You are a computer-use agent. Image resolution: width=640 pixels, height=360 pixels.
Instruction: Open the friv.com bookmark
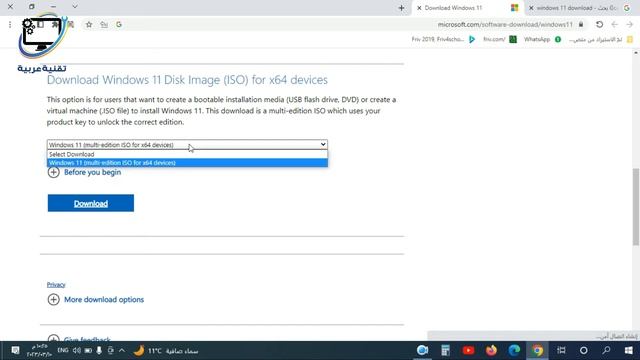tap(500, 39)
